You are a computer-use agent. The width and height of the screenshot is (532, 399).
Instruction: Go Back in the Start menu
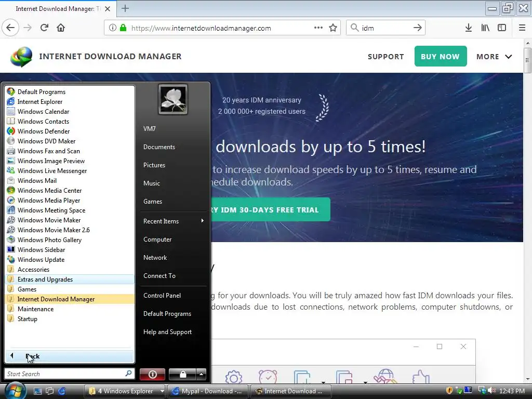tap(70, 356)
